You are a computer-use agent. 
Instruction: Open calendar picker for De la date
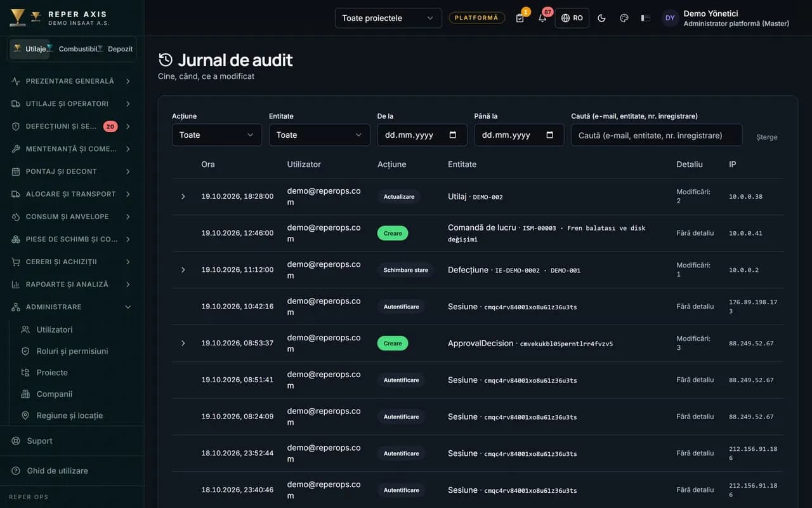453,135
